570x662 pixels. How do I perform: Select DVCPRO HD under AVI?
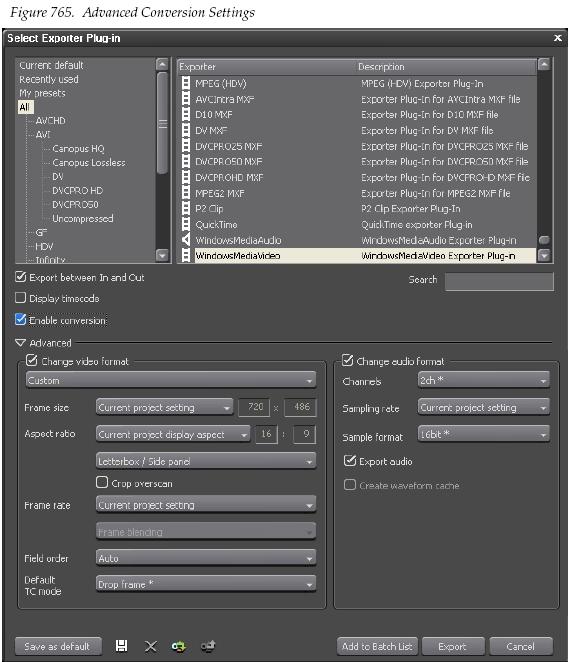[77, 190]
